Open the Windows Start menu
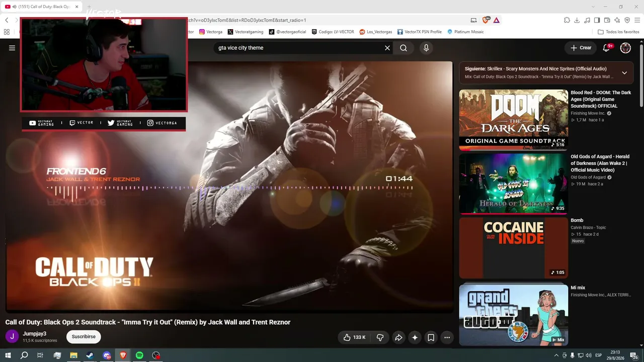The width and height of the screenshot is (644, 362). click(x=8, y=355)
